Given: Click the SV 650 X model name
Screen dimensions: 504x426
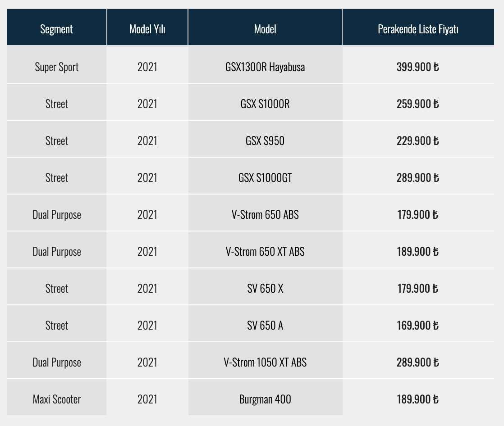Looking at the screenshot, I should tap(265, 289).
